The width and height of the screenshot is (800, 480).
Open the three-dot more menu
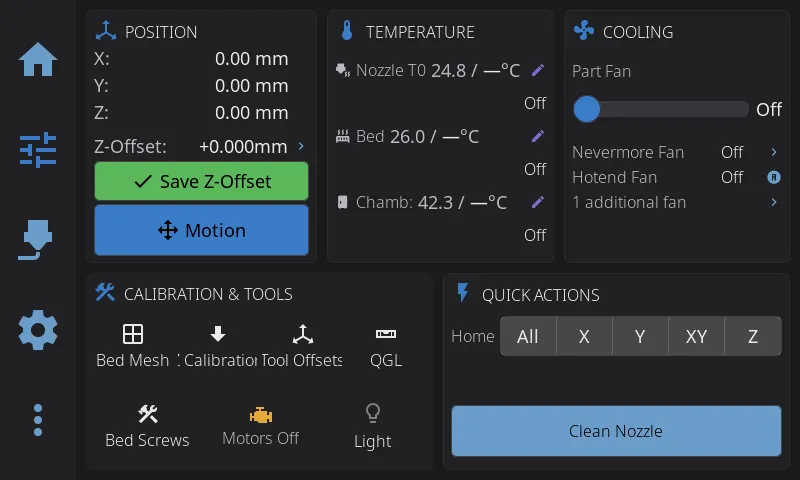(38, 420)
